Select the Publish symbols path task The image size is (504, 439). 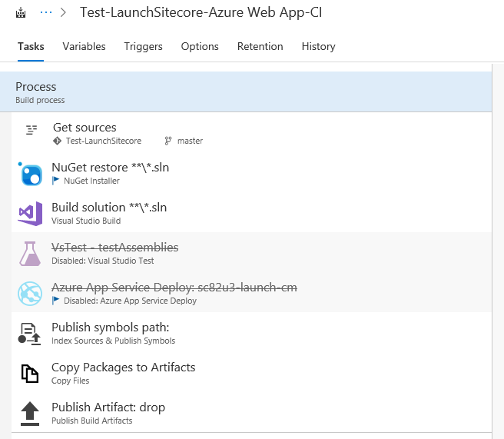coord(251,333)
